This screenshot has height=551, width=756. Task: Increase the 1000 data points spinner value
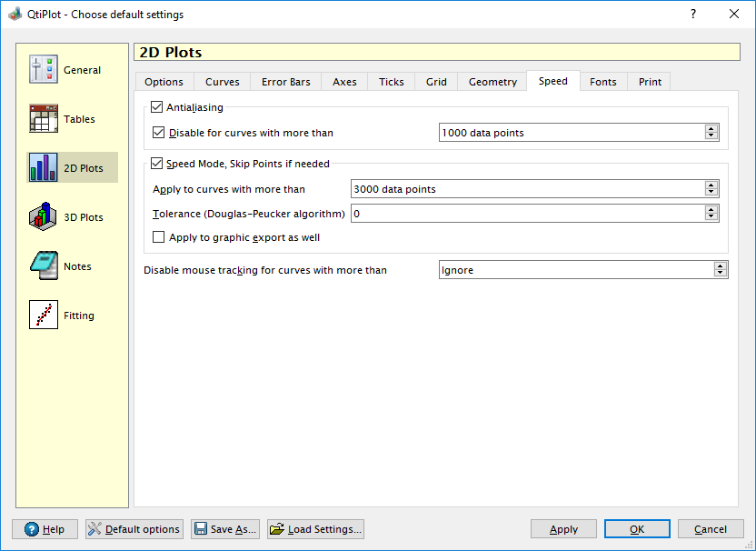(x=711, y=129)
